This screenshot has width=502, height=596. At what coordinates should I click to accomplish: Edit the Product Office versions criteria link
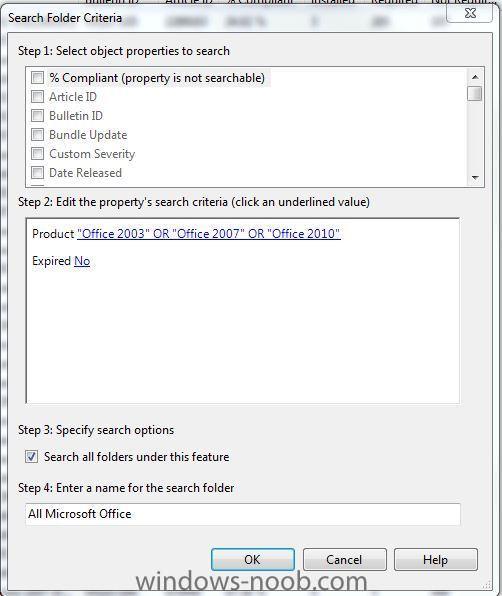coord(209,233)
